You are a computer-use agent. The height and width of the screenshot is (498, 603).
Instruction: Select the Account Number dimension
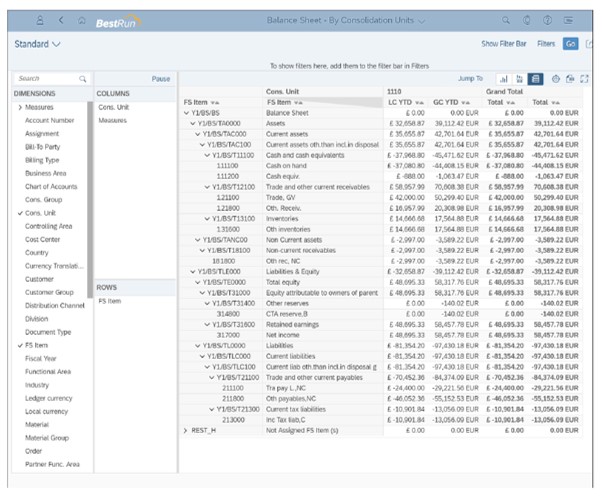click(x=50, y=120)
